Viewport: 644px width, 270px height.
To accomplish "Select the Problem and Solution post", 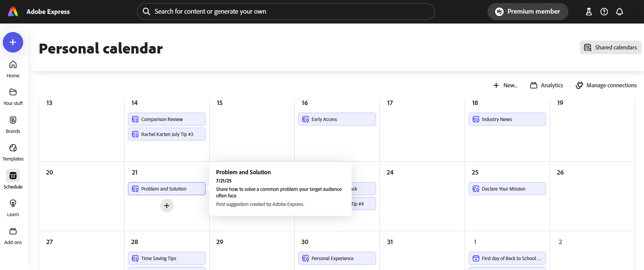I will click(x=167, y=189).
